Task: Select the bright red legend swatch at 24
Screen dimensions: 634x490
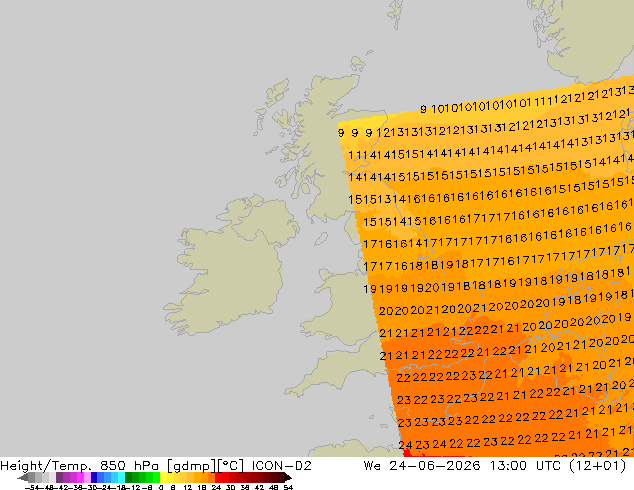Action: [x=218, y=477]
